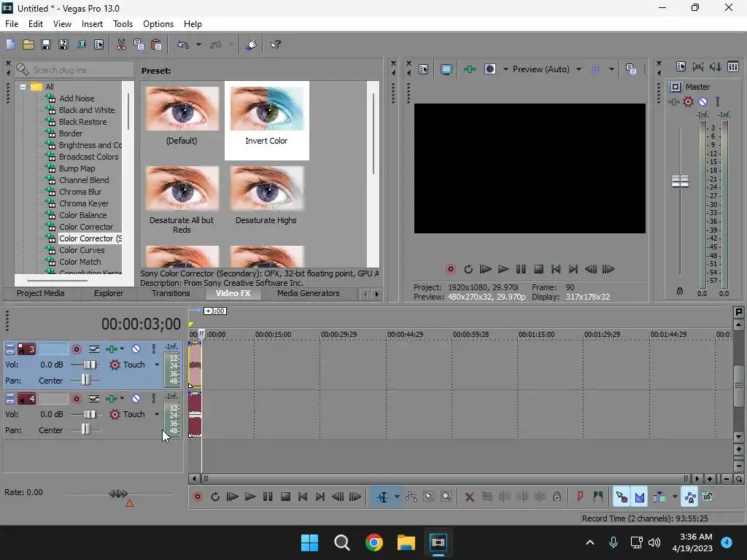Switch to the Media Generators tab
747x560 pixels.
coord(309,293)
